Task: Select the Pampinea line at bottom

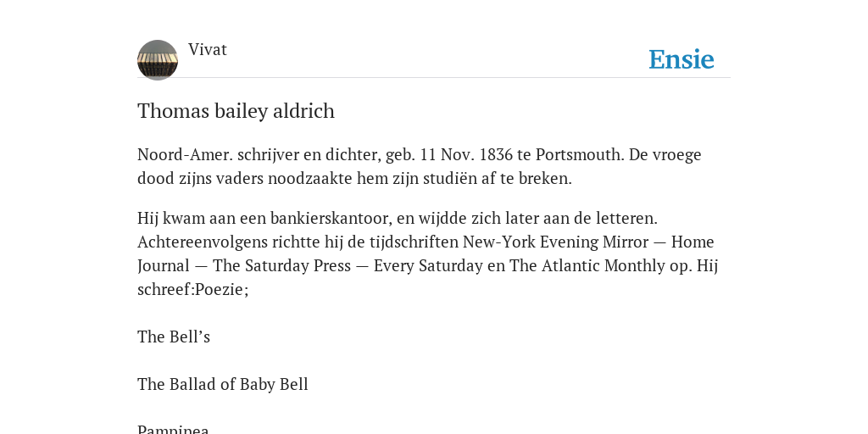Action: 173,429
